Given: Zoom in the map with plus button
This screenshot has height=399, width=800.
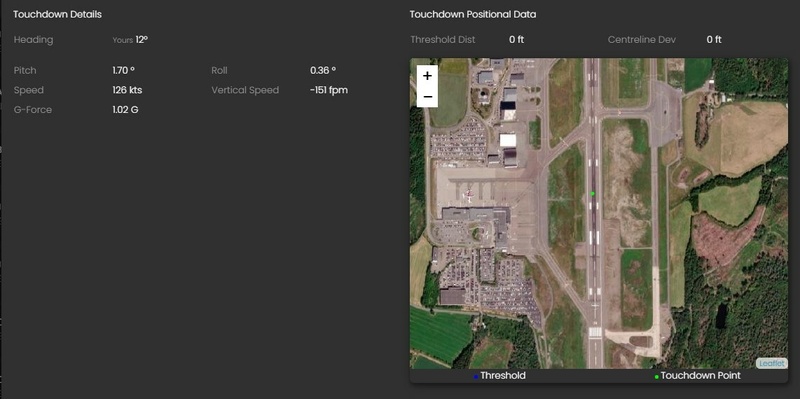Looking at the screenshot, I should (428, 76).
